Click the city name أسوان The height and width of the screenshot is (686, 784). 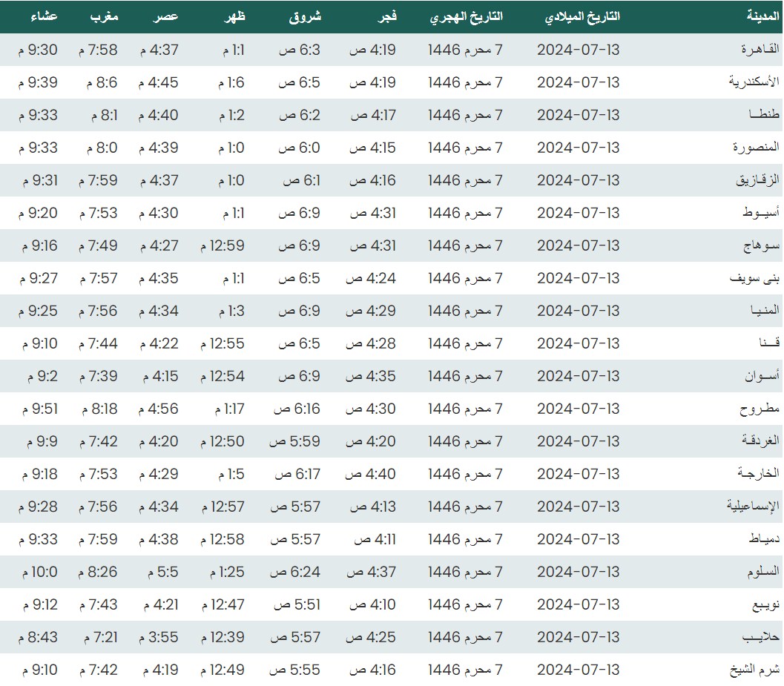(762, 376)
